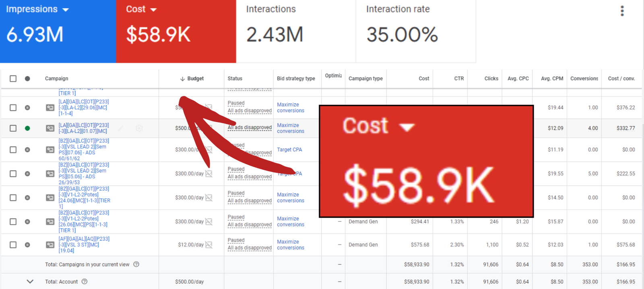Check the box for LA-L2 [01.07] campaign
The width and height of the screenshot is (644, 289).
(13, 128)
